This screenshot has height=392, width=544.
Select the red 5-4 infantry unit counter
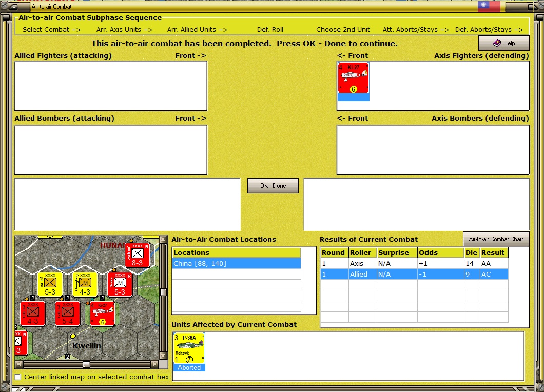click(68, 313)
